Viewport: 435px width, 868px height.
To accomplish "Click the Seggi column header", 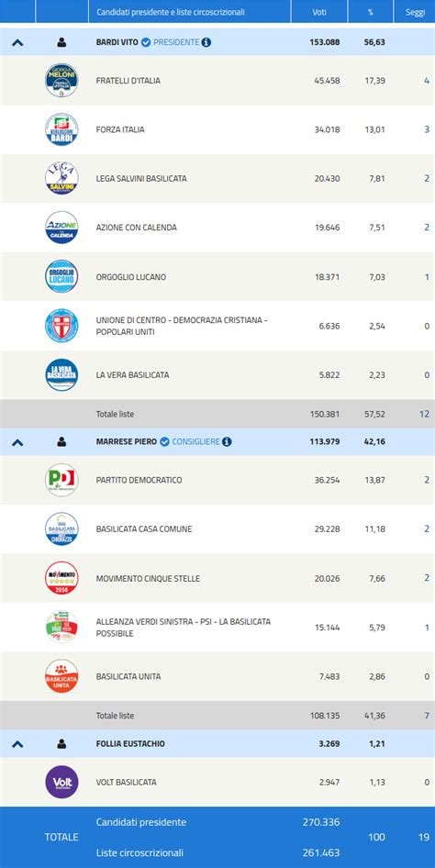I will [415, 12].
